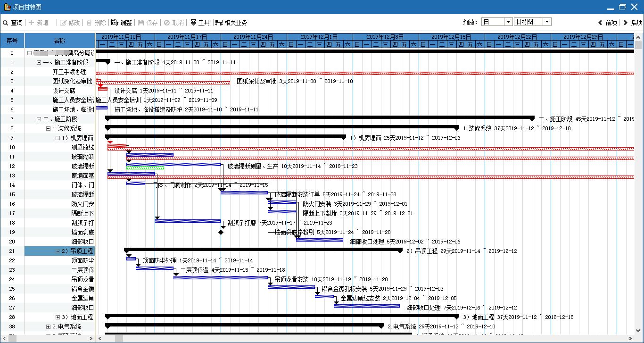Expand the 3）地面工程 tree node
The image size is (644, 343).
point(58,317)
